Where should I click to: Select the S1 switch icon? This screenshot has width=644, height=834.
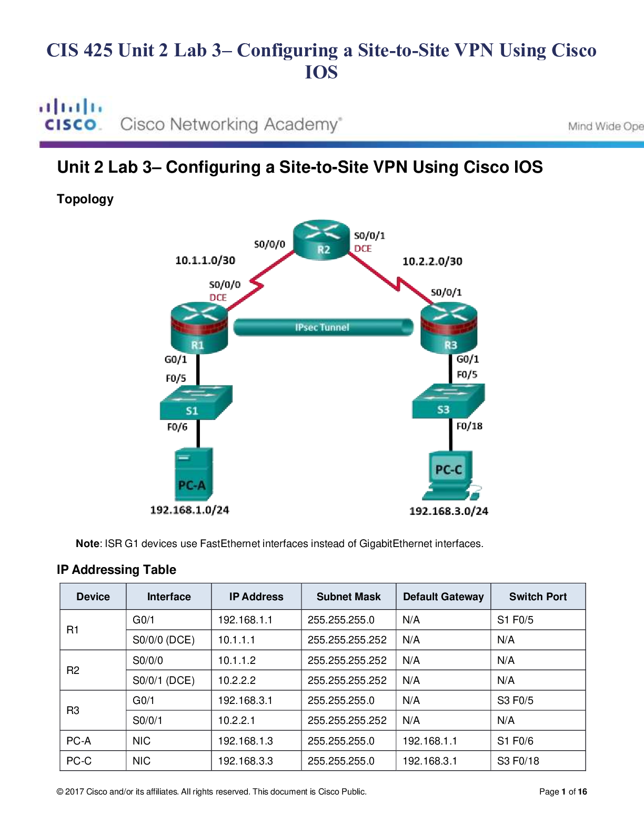click(196, 402)
